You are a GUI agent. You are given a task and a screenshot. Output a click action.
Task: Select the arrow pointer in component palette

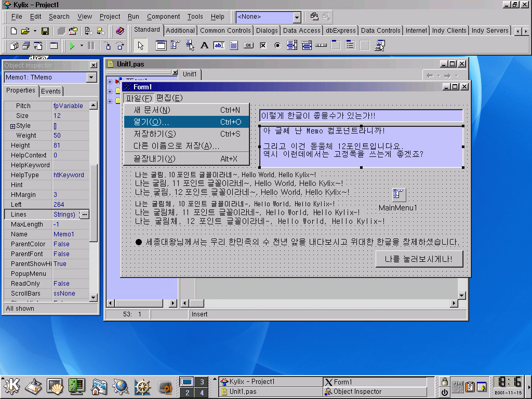click(140, 46)
